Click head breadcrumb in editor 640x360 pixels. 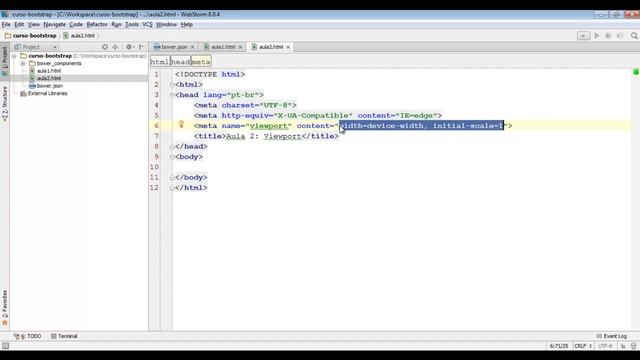click(180, 62)
